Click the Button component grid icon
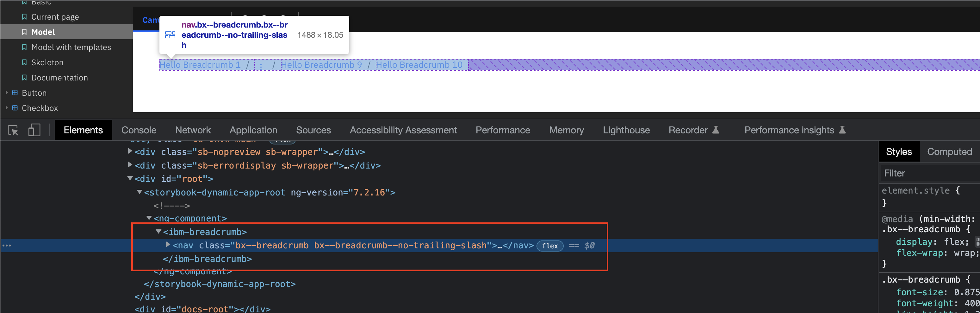The image size is (980, 313). tap(15, 93)
